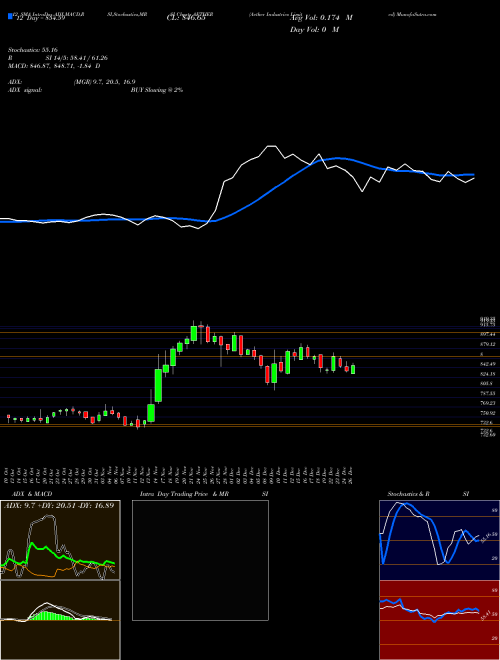Click the peak of the white line in the main chart
The height and width of the screenshot is (660, 500).
[x=271, y=146]
